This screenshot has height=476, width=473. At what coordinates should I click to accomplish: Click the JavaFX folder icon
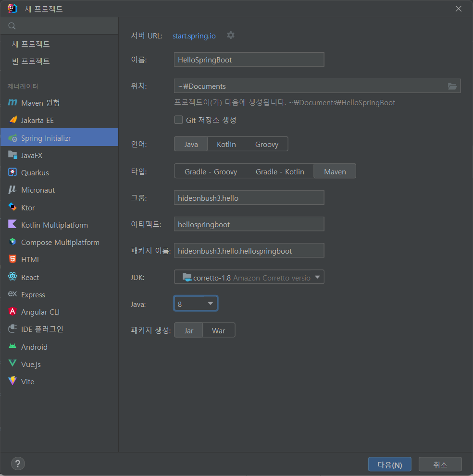point(12,155)
